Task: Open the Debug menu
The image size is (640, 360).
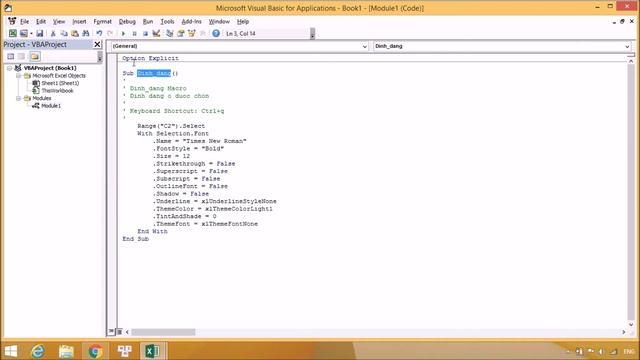Action: point(127,22)
